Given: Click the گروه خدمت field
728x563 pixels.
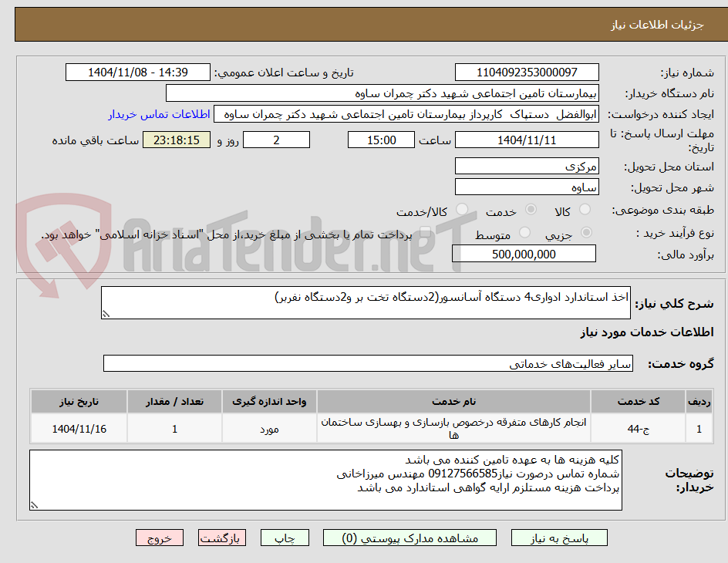Looking at the screenshot, I should 368,363.
